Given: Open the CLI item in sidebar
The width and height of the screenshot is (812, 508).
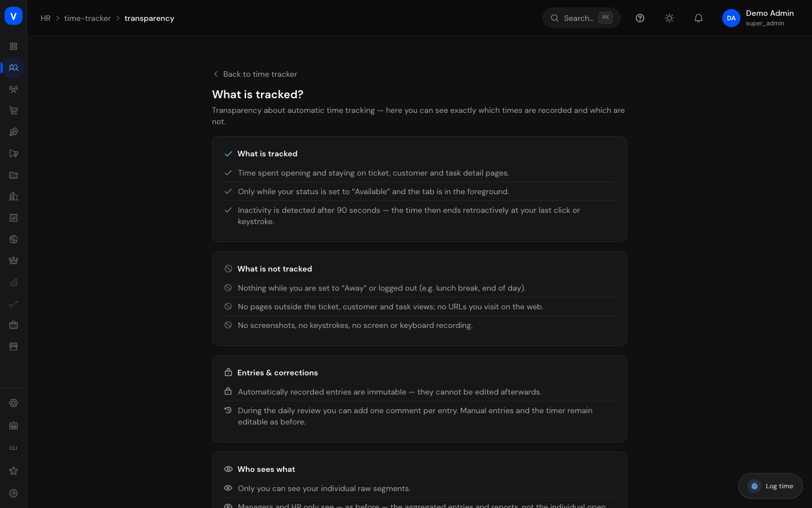Looking at the screenshot, I should click(x=14, y=448).
